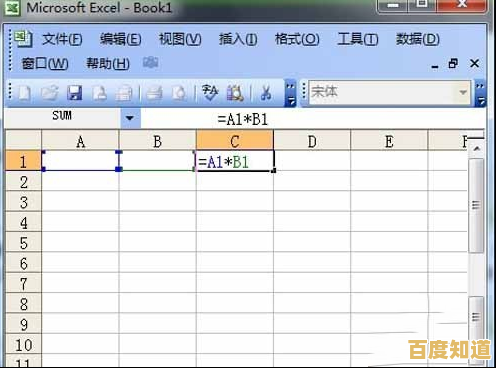Click the New blank workbook icon
This screenshot has width=496, height=368.
(x=24, y=93)
